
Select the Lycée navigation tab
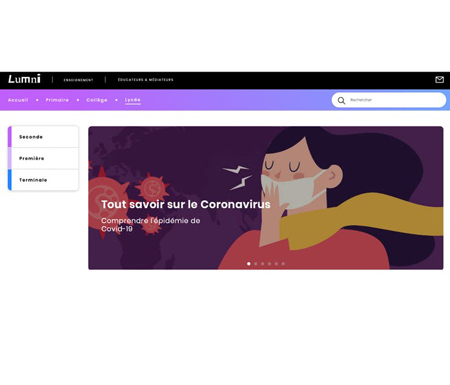133,100
